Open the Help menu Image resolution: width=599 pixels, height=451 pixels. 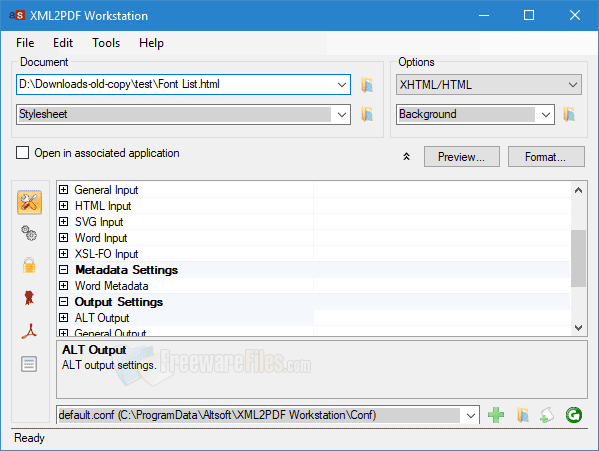151,43
